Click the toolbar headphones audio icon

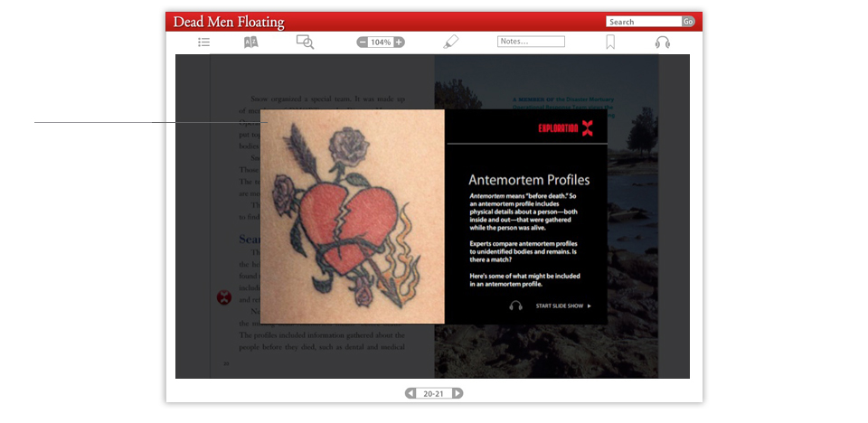[663, 42]
